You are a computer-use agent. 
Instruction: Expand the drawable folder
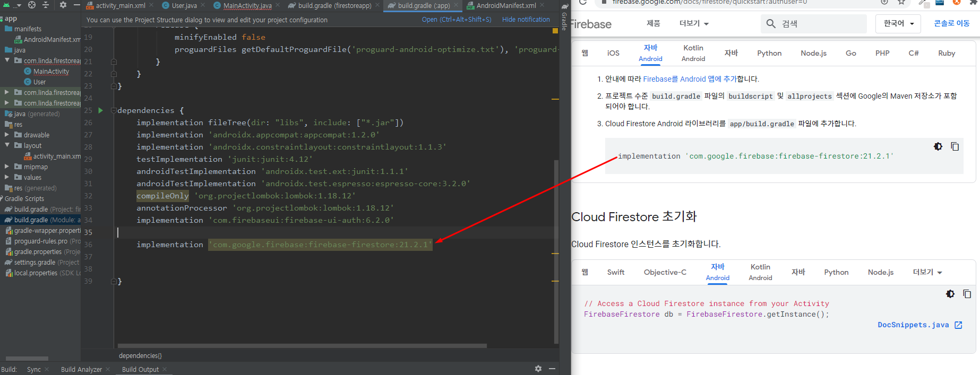[7, 135]
